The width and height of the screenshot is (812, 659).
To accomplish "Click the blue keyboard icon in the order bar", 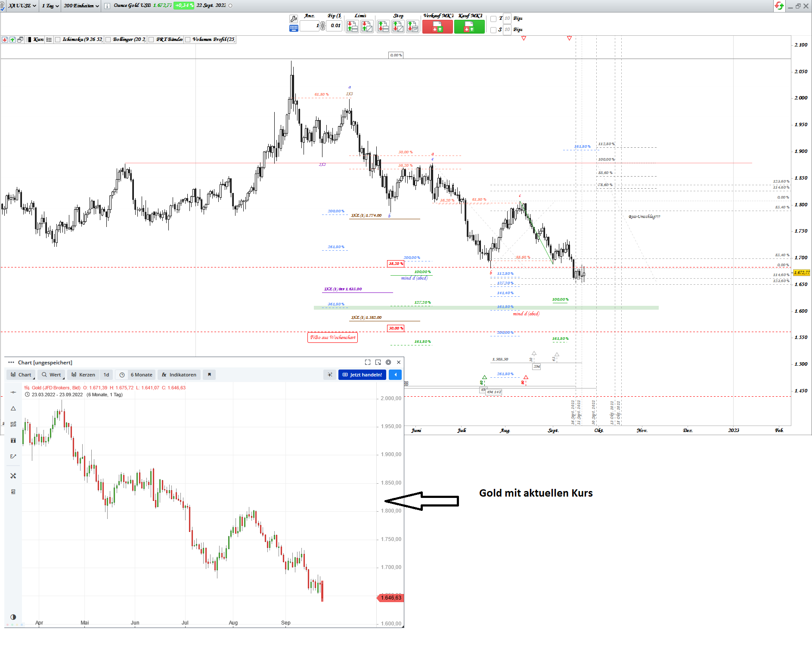I will (294, 28).
